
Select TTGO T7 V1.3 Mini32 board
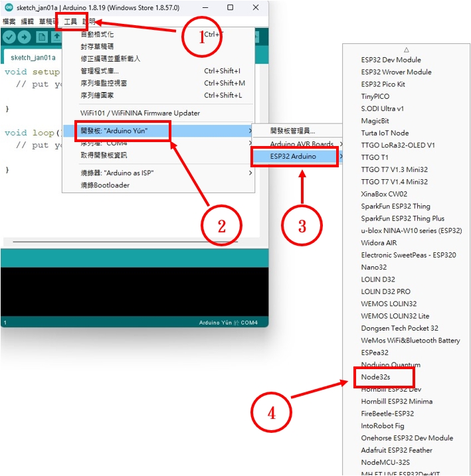(x=407, y=169)
